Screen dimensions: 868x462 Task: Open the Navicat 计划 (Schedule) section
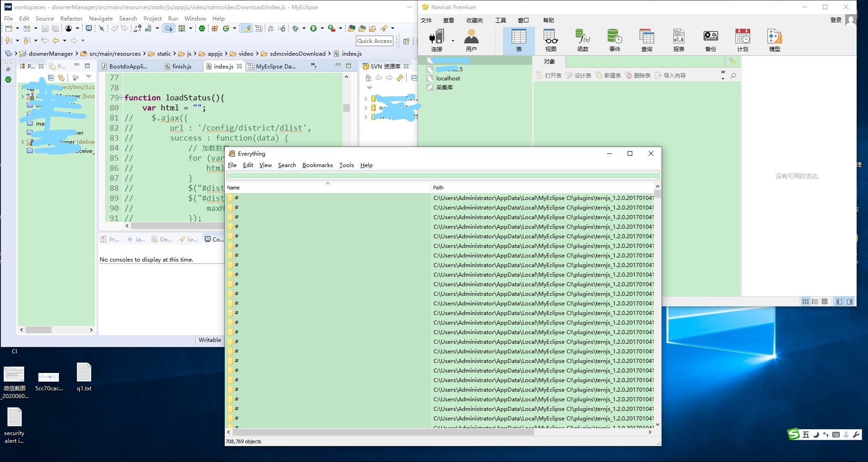tap(743, 40)
